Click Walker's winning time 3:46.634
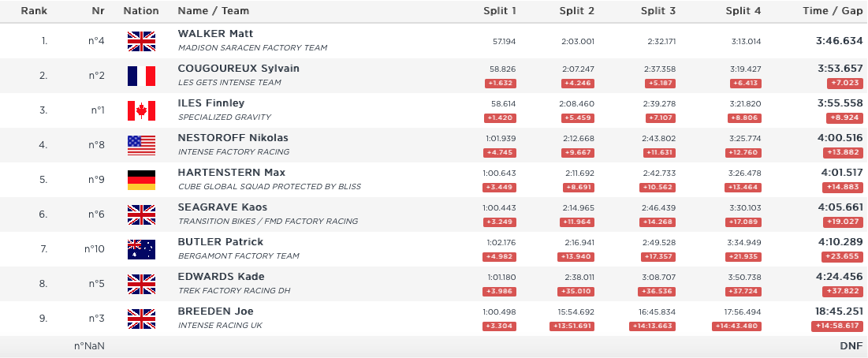 coord(840,39)
